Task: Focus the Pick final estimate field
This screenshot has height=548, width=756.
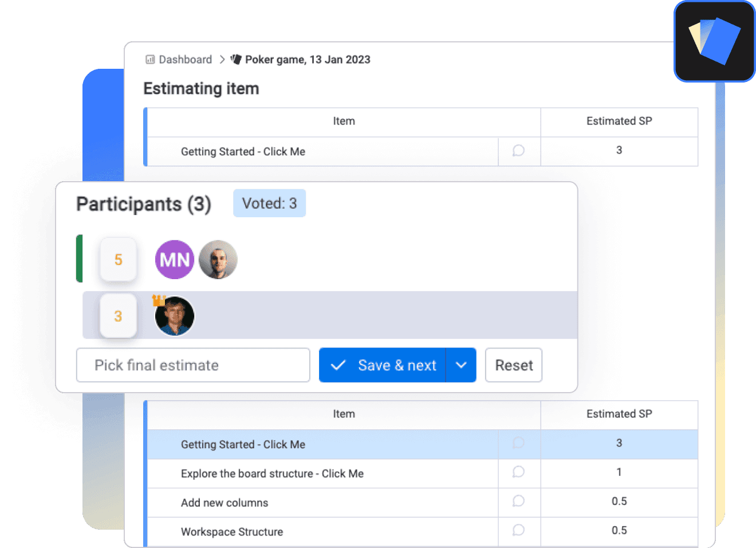Action: tap(193, 365)
